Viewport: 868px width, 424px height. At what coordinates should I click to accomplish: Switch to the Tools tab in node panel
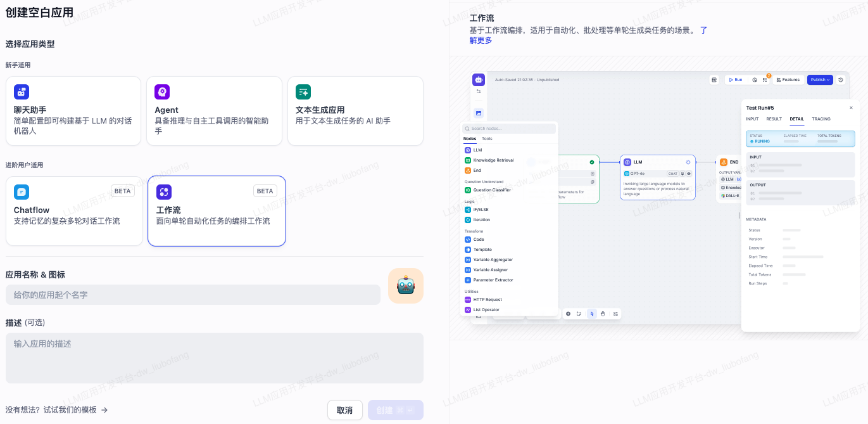487,138
